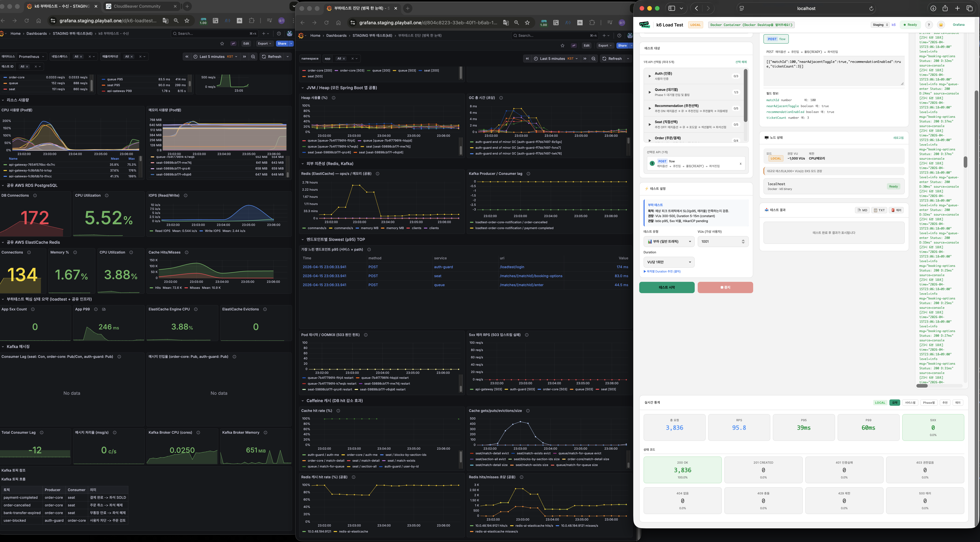Star the 부하테스트 진단 dashboard
This screenshot has width=980, height=542.
coord(562,46)
